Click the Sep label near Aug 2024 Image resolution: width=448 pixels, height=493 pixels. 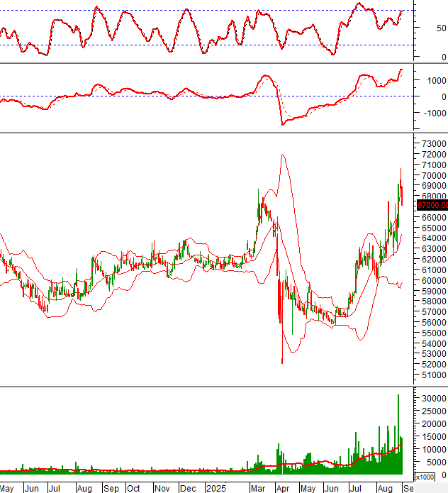coord(111,489)
